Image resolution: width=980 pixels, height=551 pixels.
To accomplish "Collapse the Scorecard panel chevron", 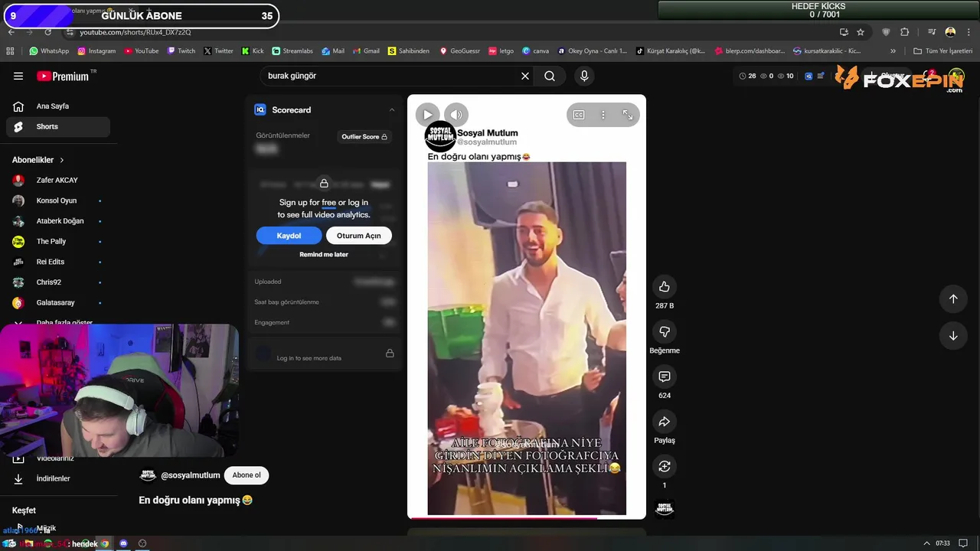I will click(392, 110).
